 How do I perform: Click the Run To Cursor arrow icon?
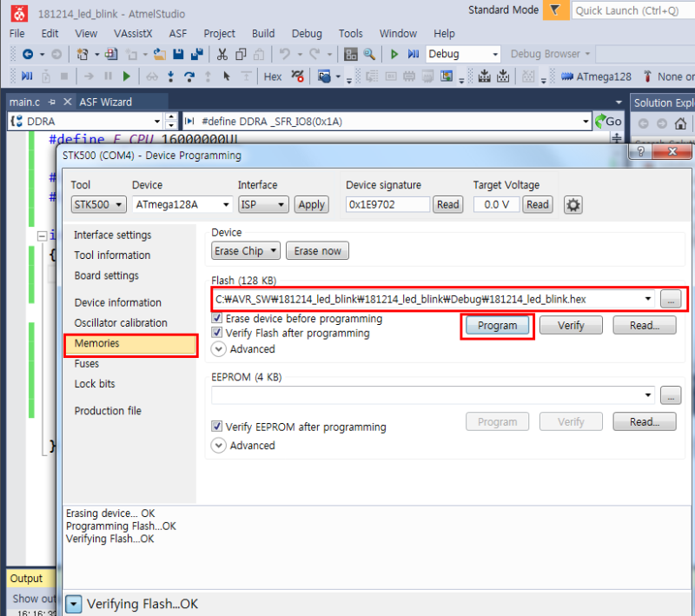click(227, 76)
